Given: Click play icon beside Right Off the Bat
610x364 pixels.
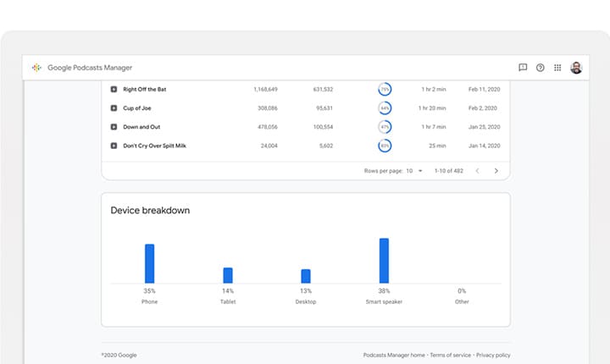Looking at the screenshot, I should [x=114, y=89].
